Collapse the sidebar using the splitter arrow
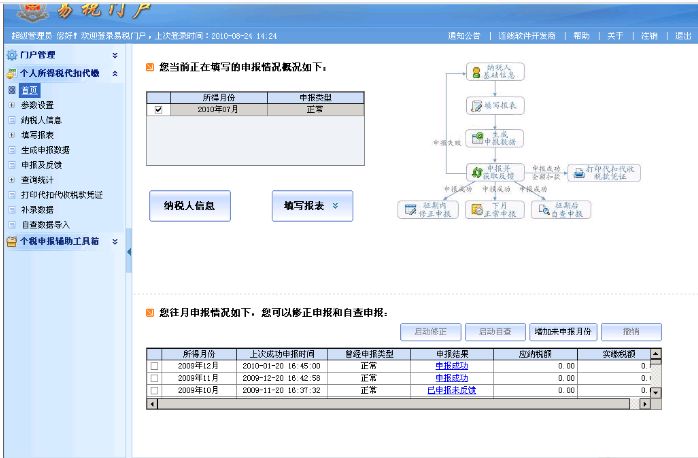This screenshot has width=698, height=458. point(129,252)
